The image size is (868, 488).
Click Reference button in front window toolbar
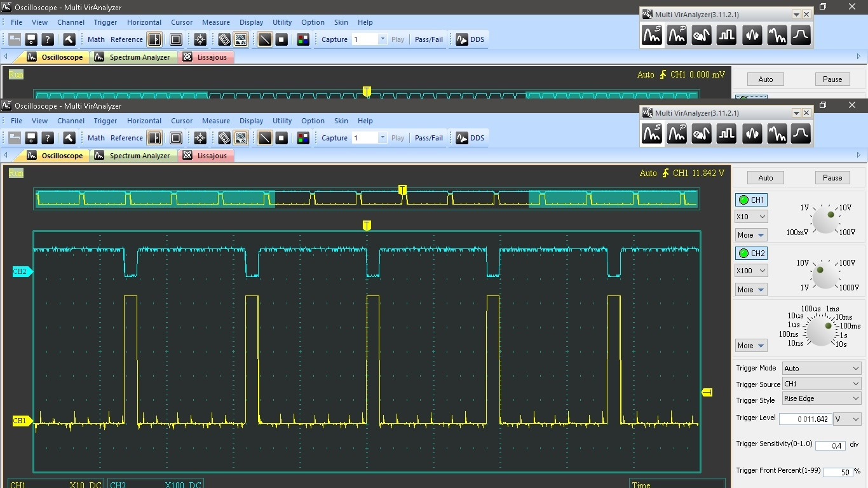127,138
